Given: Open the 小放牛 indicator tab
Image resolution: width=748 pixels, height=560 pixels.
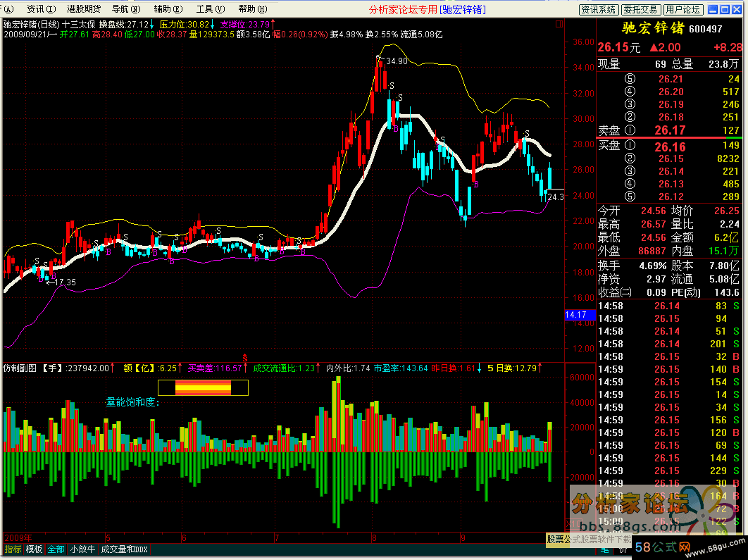Looking at the screenshot, I should tap(82, 549).
